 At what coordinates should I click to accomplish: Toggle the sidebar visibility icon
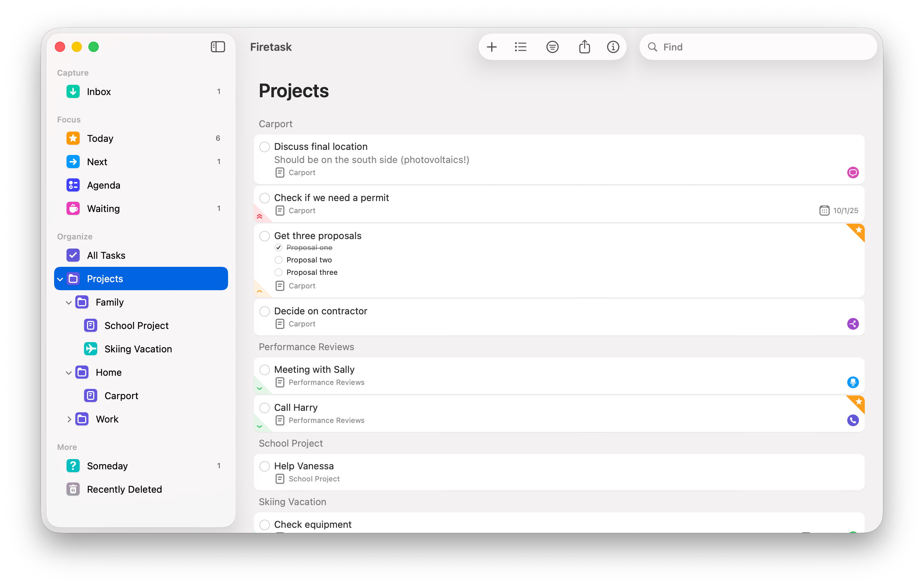coord(217,47)
